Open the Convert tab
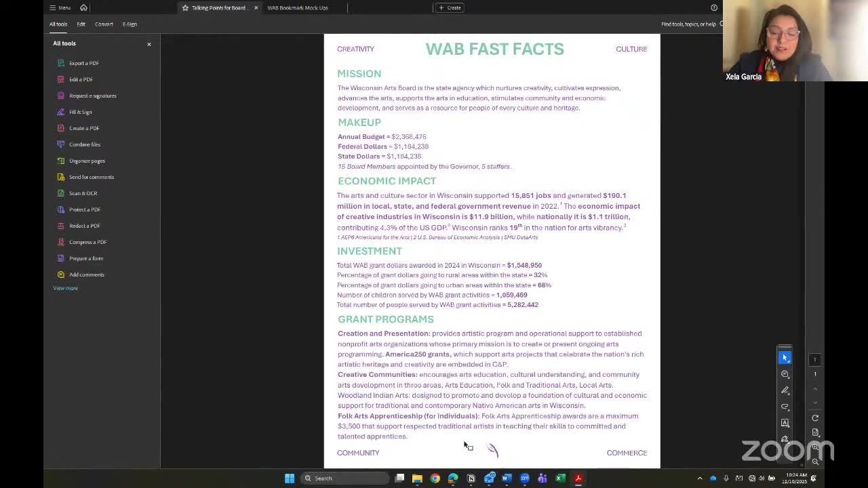This screenshot has width=868, height=488. [x=104, y=24]
